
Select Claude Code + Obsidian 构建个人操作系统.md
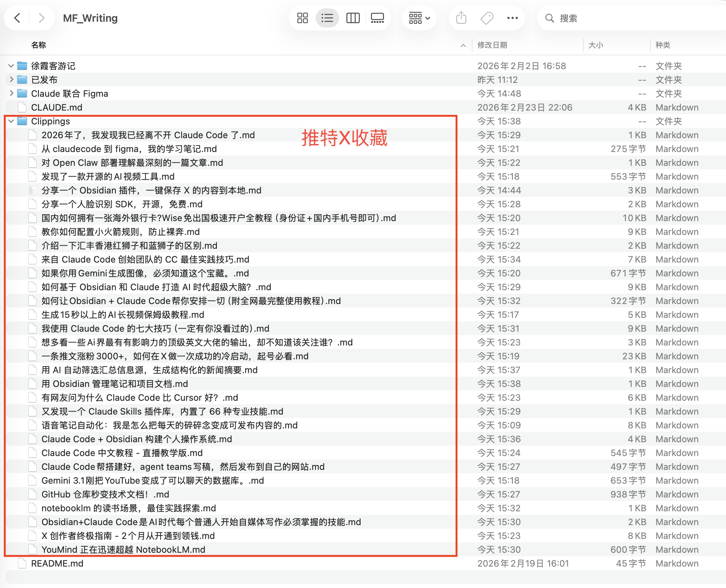pos(137,439)
